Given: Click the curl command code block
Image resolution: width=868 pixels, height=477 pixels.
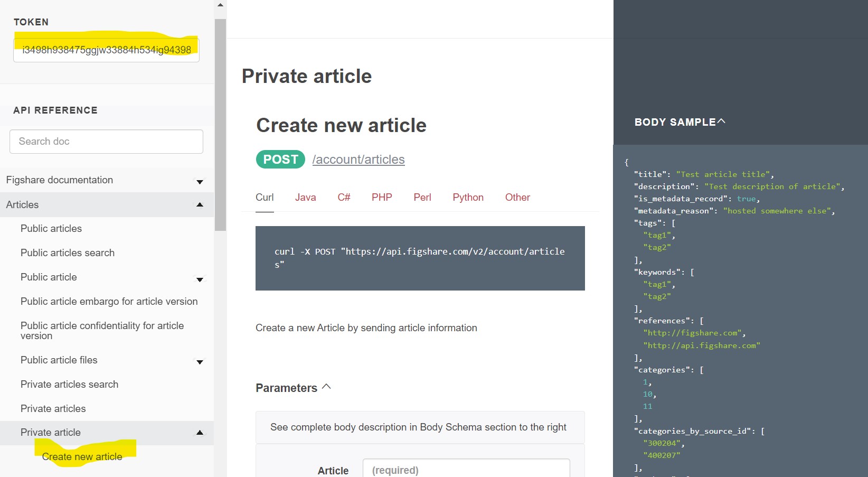Looking at the screenshot, I should pos(420,258).
